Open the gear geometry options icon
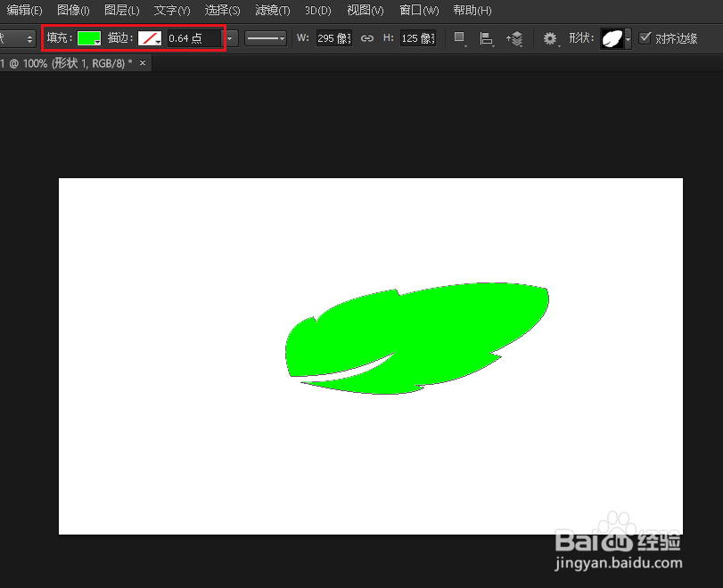The image size is (723, 588). 550,38
